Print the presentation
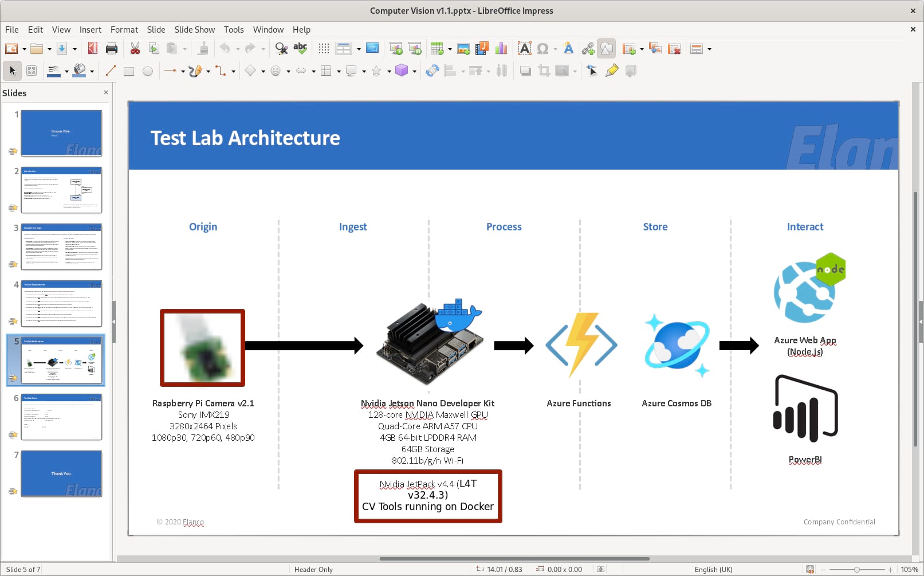Image resolution: width=924 pixels, height=576 pixels. 112,49
